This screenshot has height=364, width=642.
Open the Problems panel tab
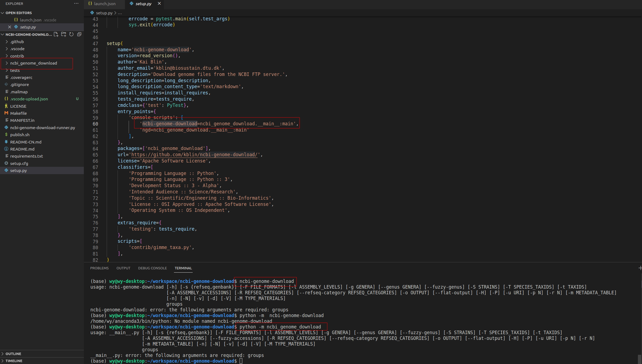pos(99,268)
